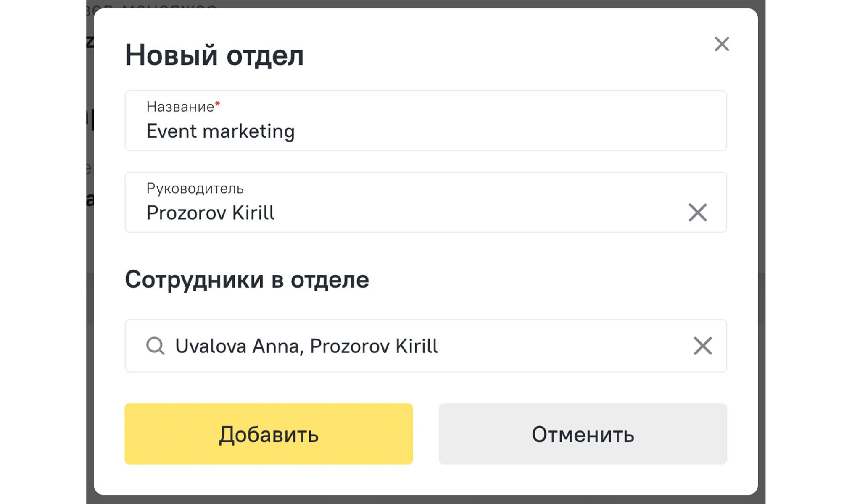Click the Сотрудники в отделе heading
852x504 pixels.
[247, 280]
